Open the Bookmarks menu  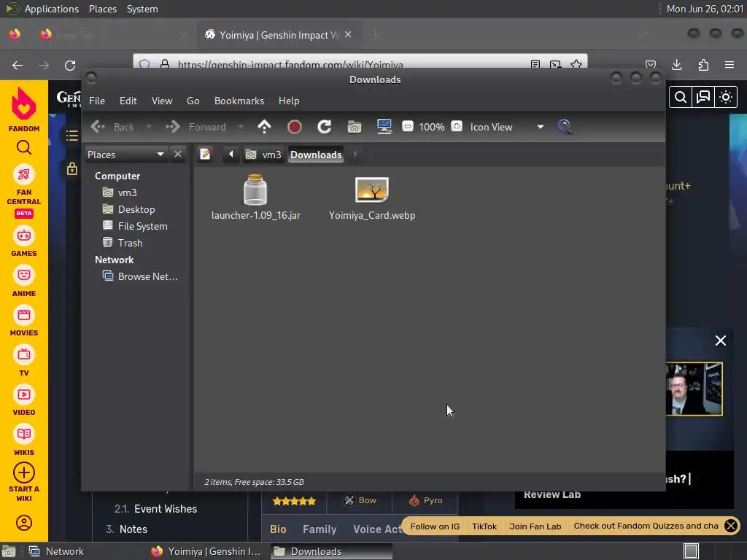pos(239,101)
